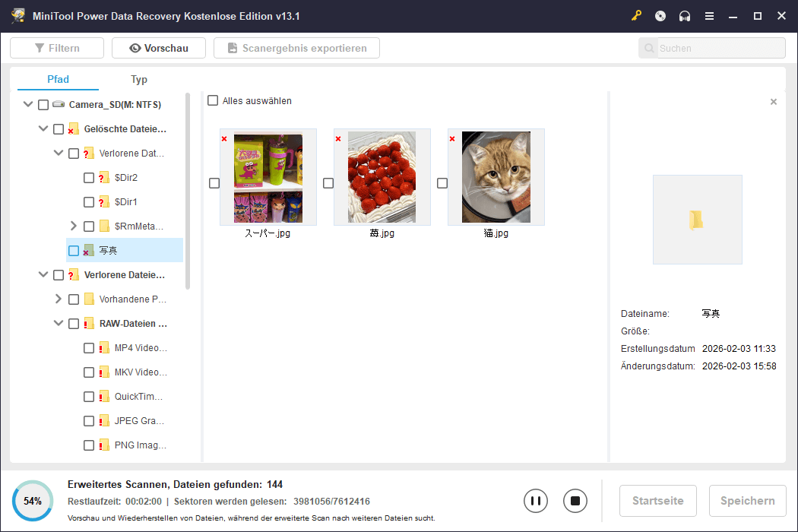Check the MP4 Video checkbox
This screenshot has width=798, height=532.
tap(89, 348)
